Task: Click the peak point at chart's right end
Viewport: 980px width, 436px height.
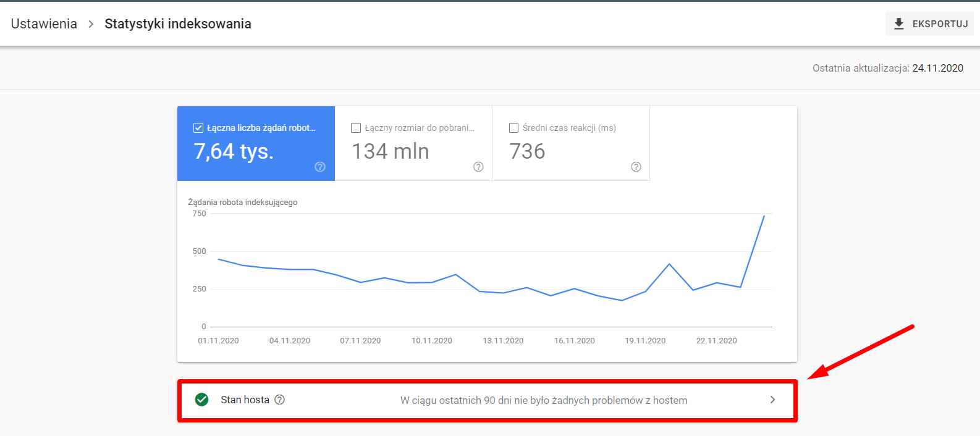Action: tap(764, 216)
